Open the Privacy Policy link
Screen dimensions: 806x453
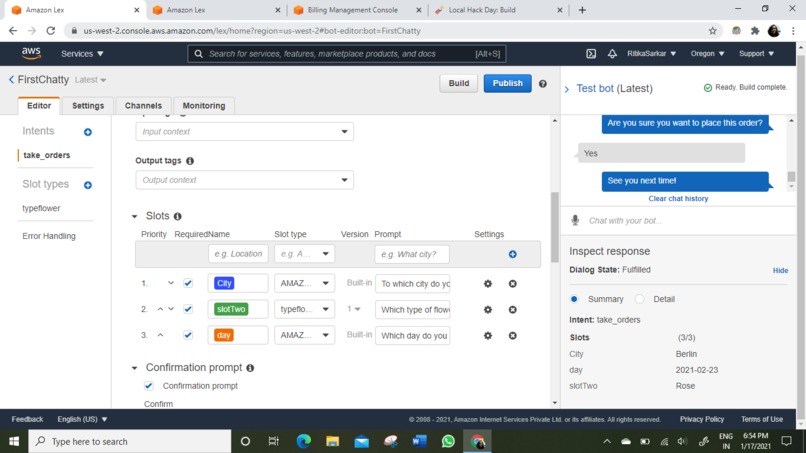[x=702, y=419]
